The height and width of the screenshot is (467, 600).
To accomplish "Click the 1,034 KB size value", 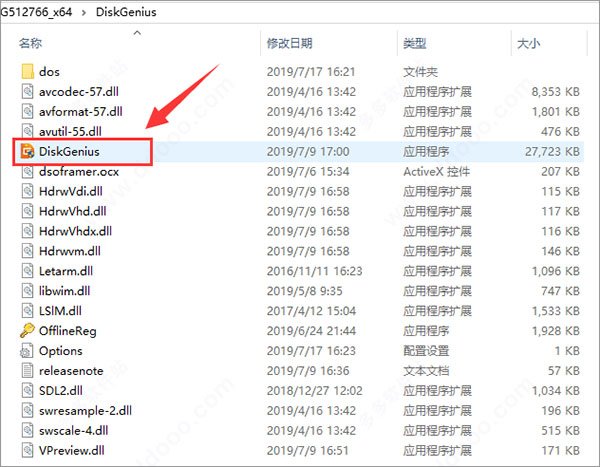I will 556,390.
